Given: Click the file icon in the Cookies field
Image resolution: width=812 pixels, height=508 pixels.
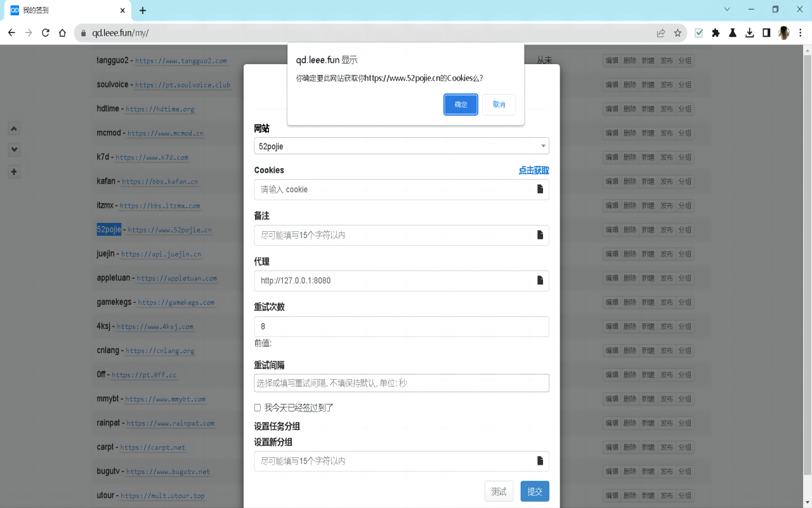Looking at the screenshot, I should [x=540, y=189].
